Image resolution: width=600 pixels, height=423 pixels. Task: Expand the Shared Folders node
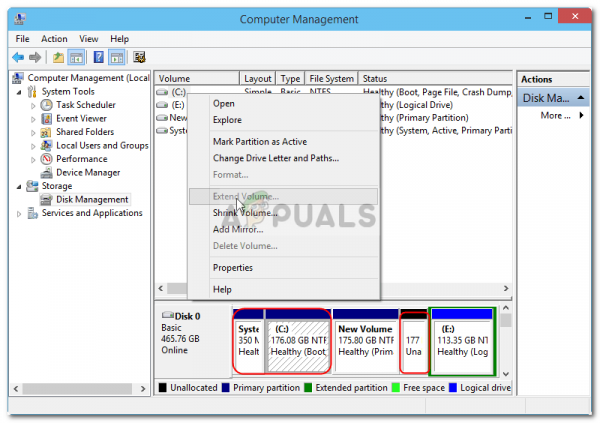33,133
